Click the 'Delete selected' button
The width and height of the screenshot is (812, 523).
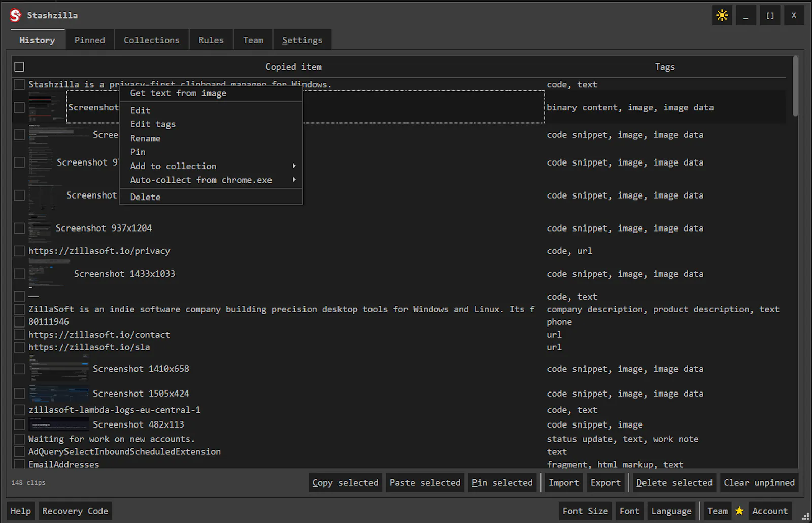tap(674, 482)
